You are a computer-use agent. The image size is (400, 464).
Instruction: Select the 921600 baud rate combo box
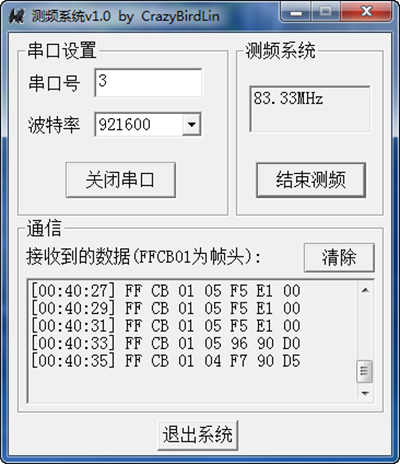(x=148, y=124)
